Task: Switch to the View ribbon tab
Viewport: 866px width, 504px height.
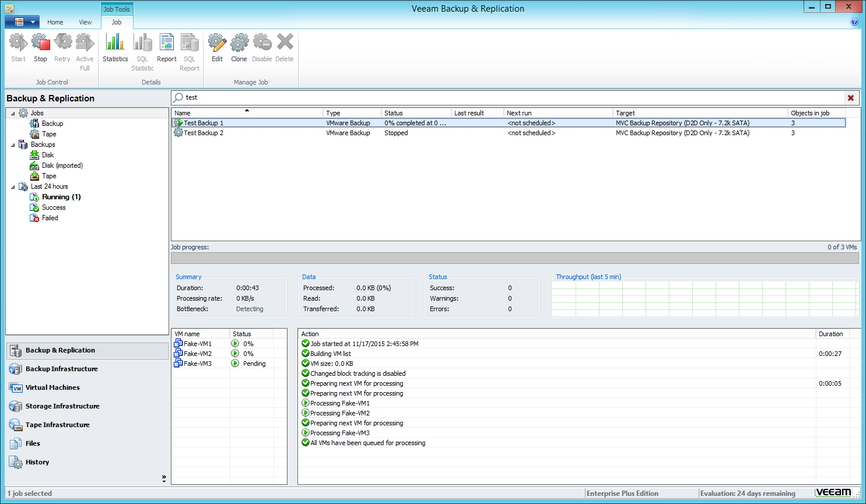Action: click(x=85, y=22)
